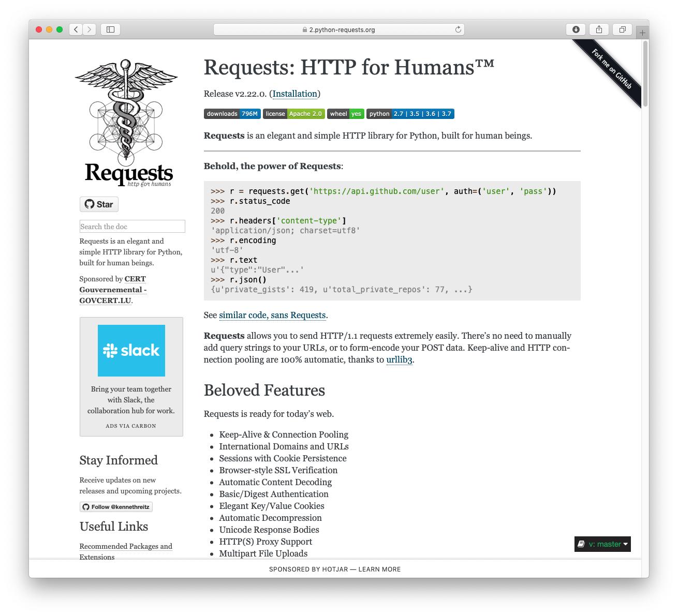The height and width of the screenshot is (616, 678).
Task: Minimize the Safari window
Action: tap(49, 29)
